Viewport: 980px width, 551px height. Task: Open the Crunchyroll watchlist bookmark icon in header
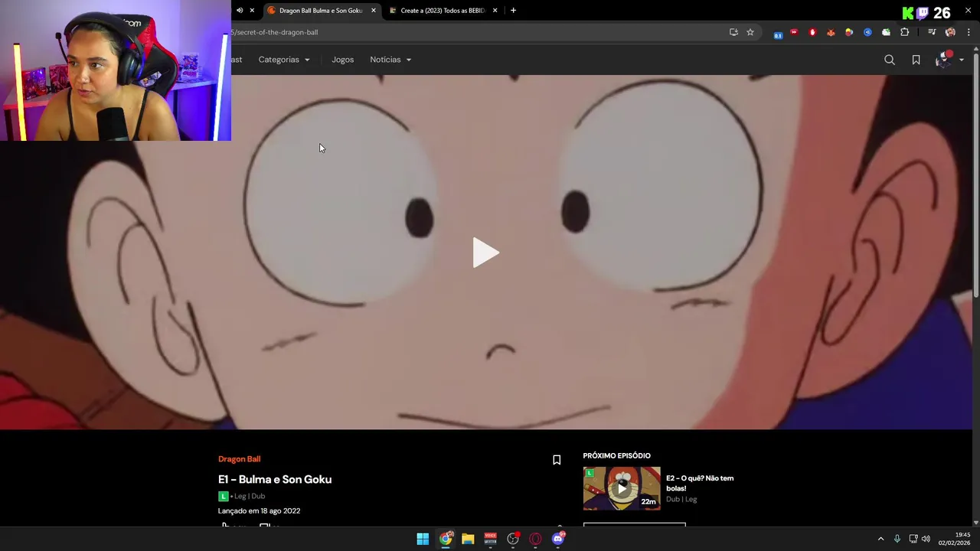point(916,60)
